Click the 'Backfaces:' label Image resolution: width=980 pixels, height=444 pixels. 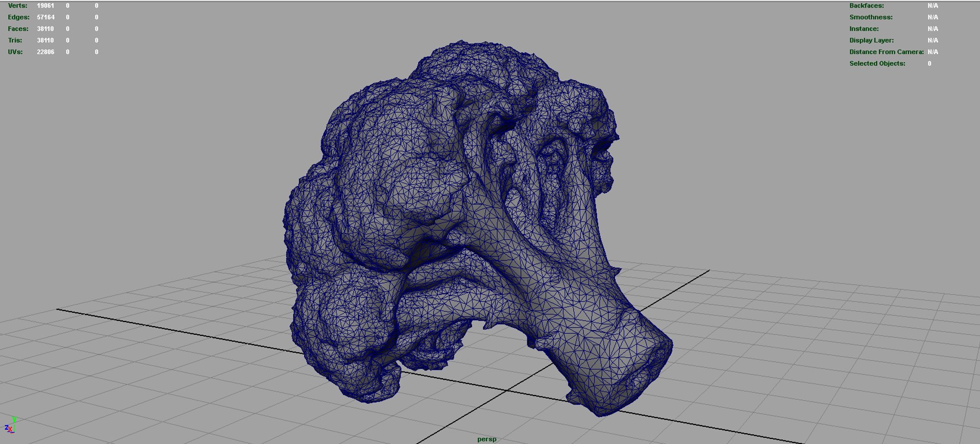tap(867, 6)
